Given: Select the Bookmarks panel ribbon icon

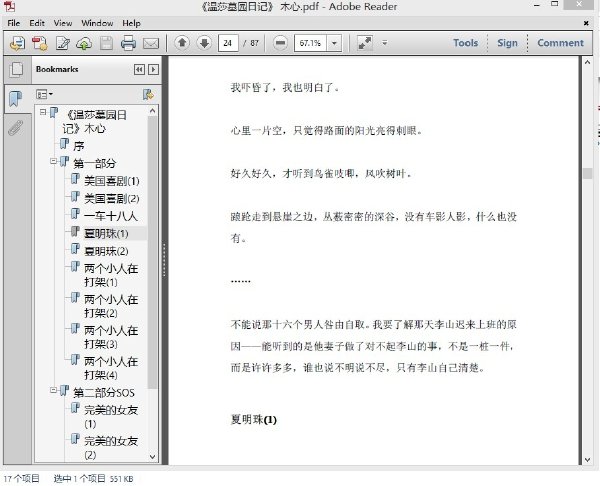Looking at the screenshot, I should [15, 99].
